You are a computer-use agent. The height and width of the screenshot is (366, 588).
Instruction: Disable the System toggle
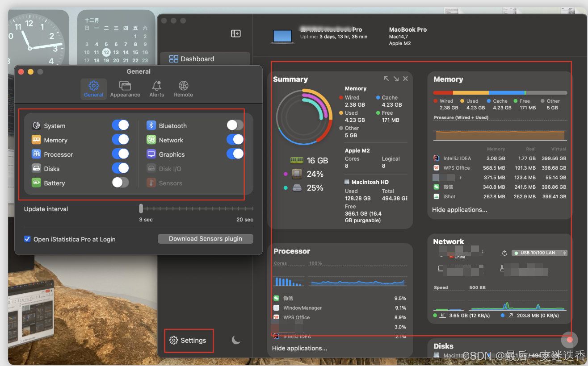[x=120, y=125]
